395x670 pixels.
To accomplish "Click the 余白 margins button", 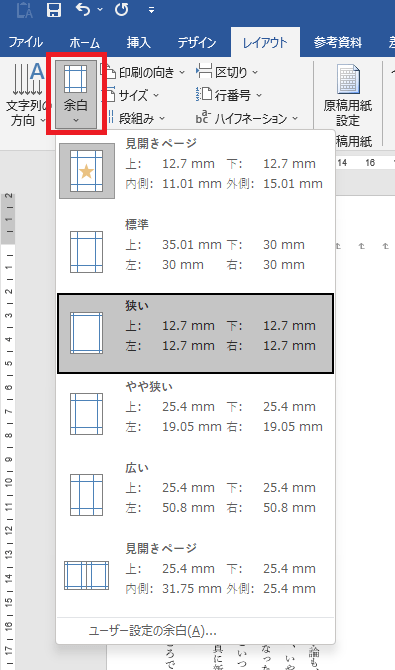I will pyautogui.click(x=76, y=94).
